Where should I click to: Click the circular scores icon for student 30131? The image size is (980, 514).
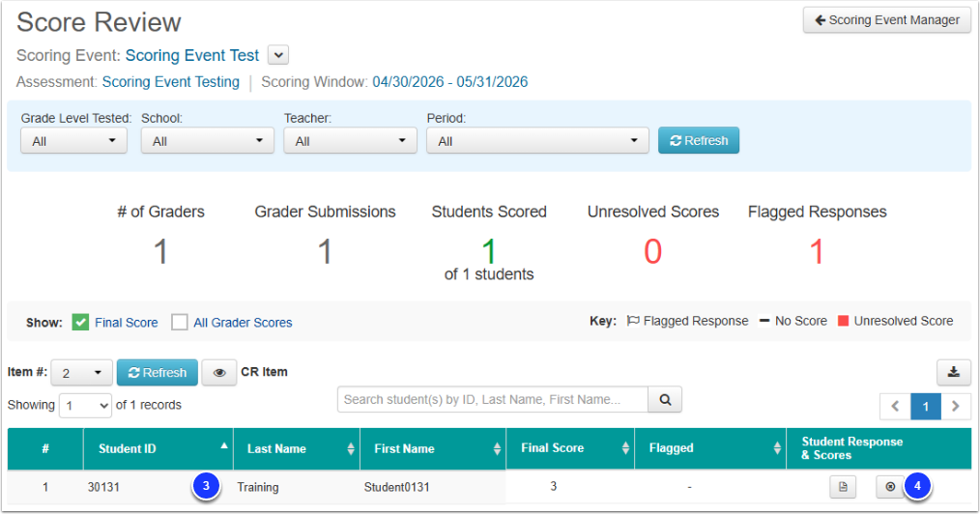click(890, 487)
